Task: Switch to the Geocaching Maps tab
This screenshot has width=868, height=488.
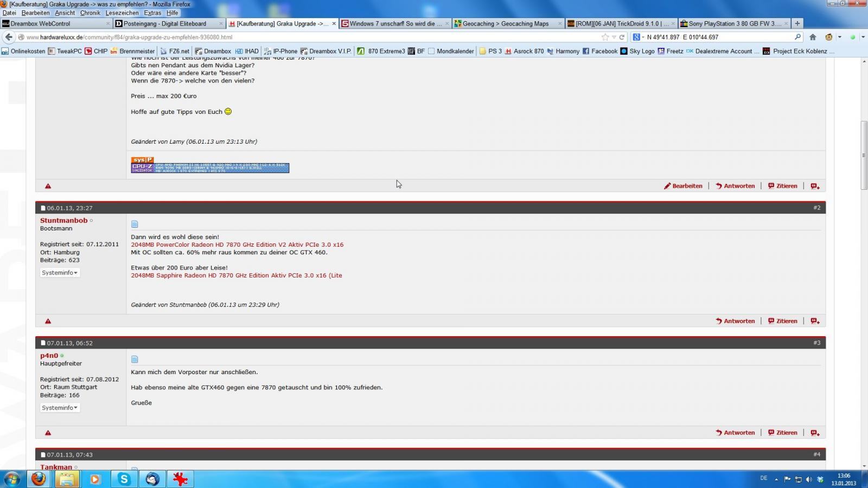Action: coord(508,23)
